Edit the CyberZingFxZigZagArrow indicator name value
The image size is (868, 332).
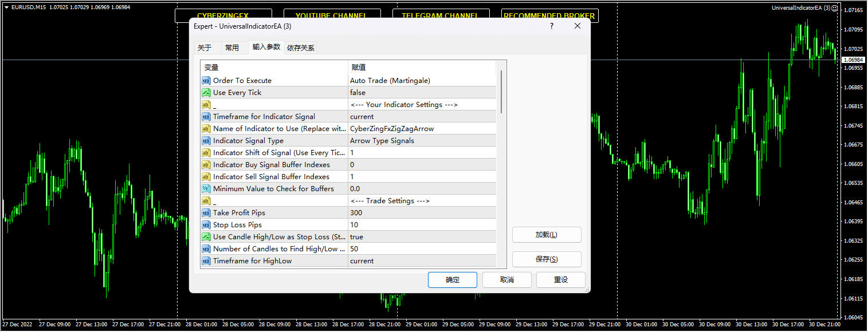[422, 129]
